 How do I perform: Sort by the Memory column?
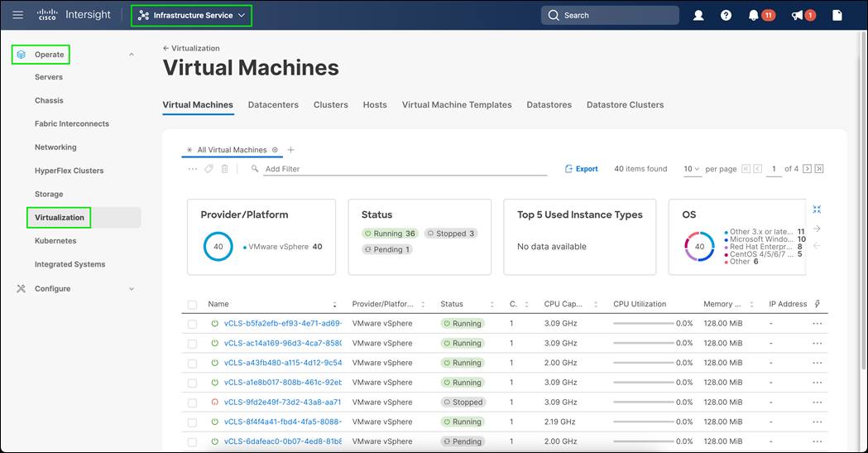[751, 304]
